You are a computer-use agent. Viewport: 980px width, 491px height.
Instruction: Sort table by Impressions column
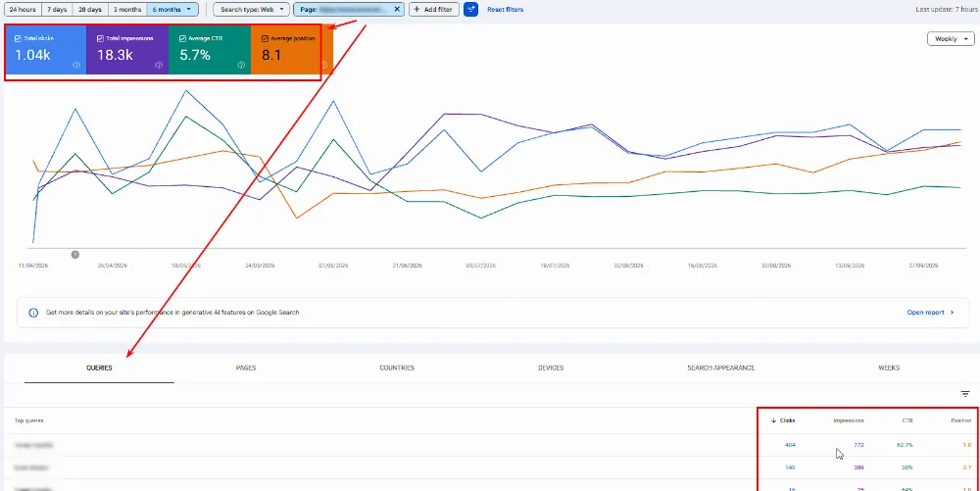(849, 420)
